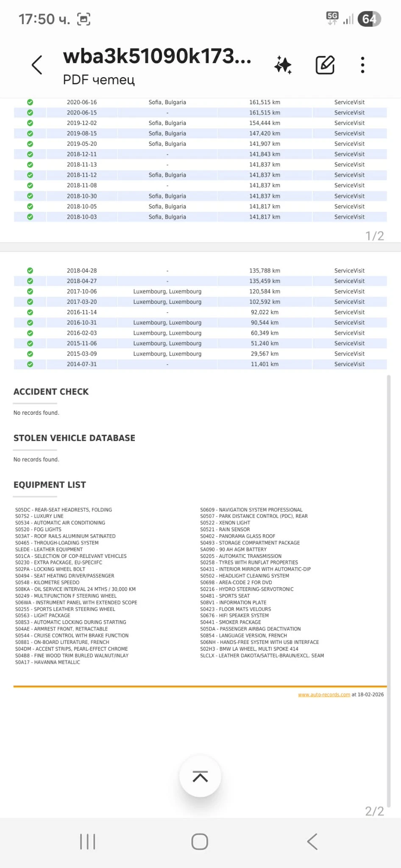This screenshot has height=868, width=401.
Task: Tap the 11,401 km mileage cell
Action: tap(265, 364)
